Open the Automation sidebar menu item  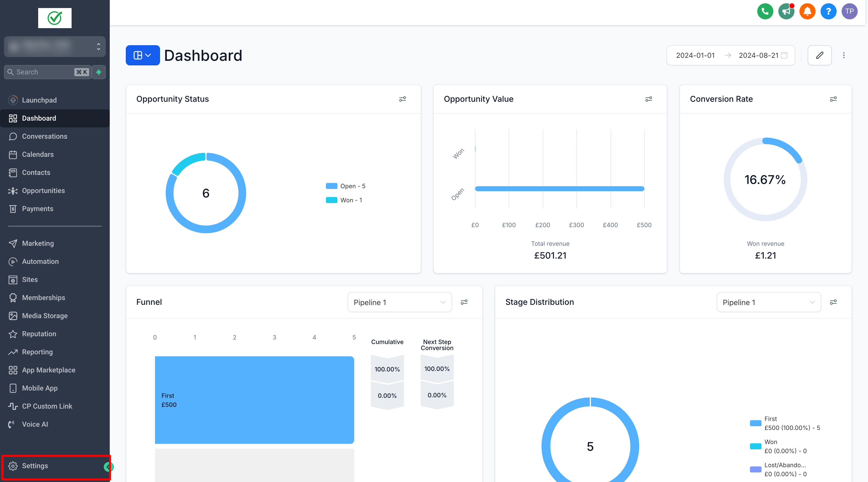click(x=40, y=262)
